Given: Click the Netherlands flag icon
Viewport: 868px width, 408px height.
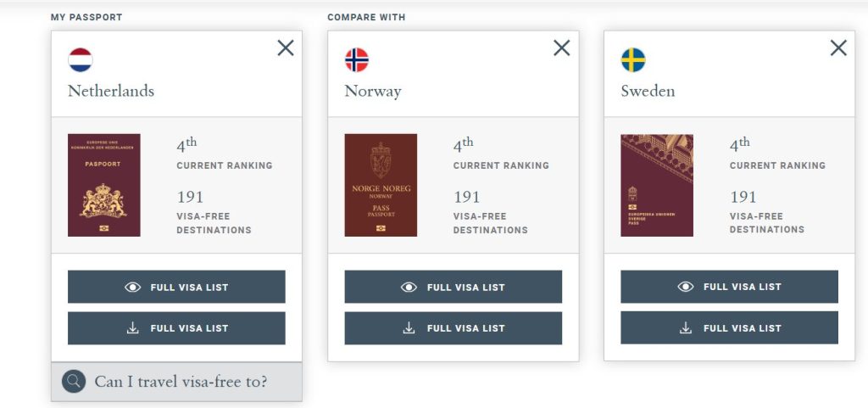Looking at the screenshot, I should tap(81, 60).
